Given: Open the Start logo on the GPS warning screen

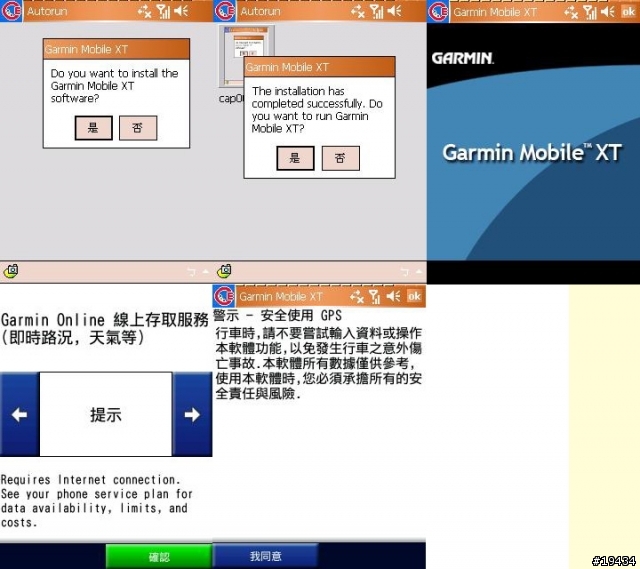Looking at the screenshot, I should [x=224, y=296].
